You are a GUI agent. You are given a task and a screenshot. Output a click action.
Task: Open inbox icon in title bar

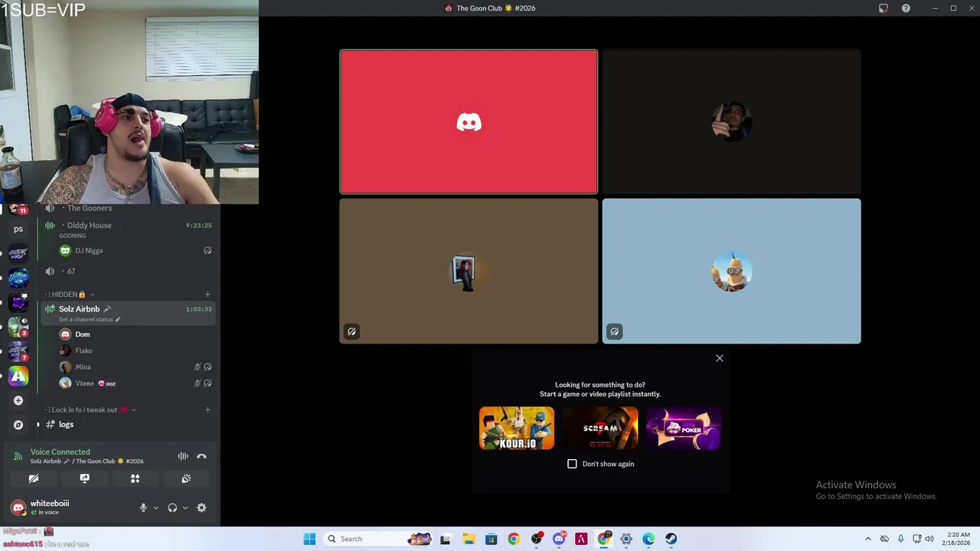click(884, 8)
